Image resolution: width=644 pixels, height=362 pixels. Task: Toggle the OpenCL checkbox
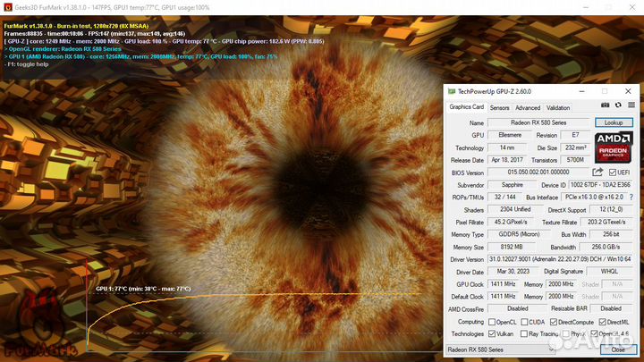tap(492, 322)
